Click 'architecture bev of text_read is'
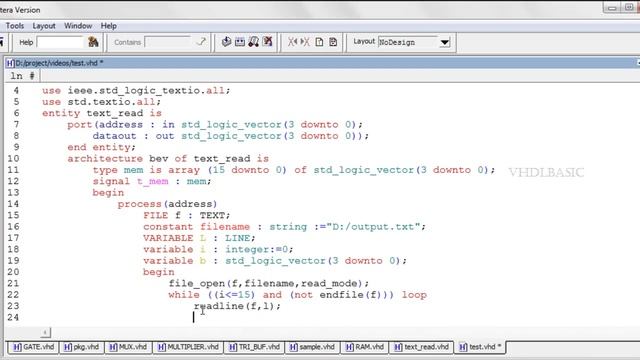This screenshot has height=360, width=640. [168, 158]
